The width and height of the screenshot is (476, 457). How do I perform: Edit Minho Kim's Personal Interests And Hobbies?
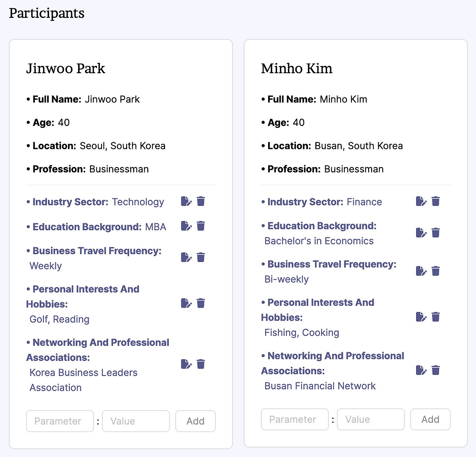(x=421, y=317)
